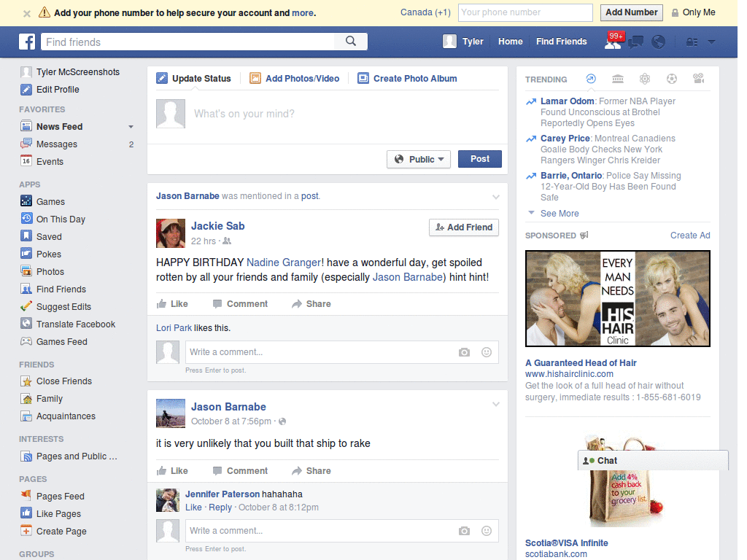This screenshot has height=560, width=747.
Task: Open Find Friends in top bar
Action: click(561, 42)
